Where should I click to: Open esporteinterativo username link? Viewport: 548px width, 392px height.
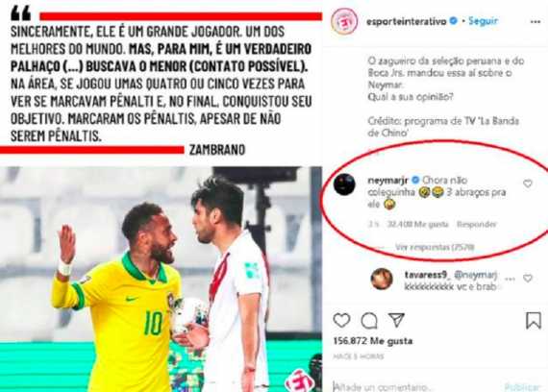[x=407, y=22]
